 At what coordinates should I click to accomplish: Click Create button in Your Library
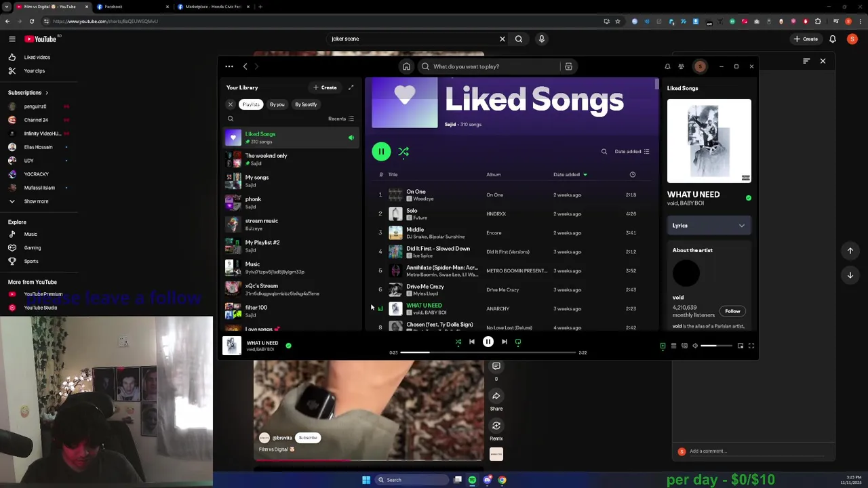pyautogui.click(x=325, y=87)
